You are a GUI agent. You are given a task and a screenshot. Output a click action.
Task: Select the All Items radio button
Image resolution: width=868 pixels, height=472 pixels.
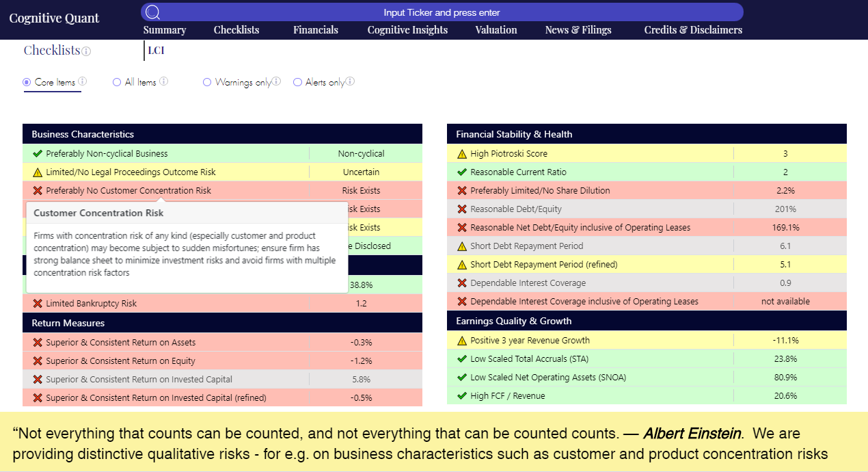(117, 82)
